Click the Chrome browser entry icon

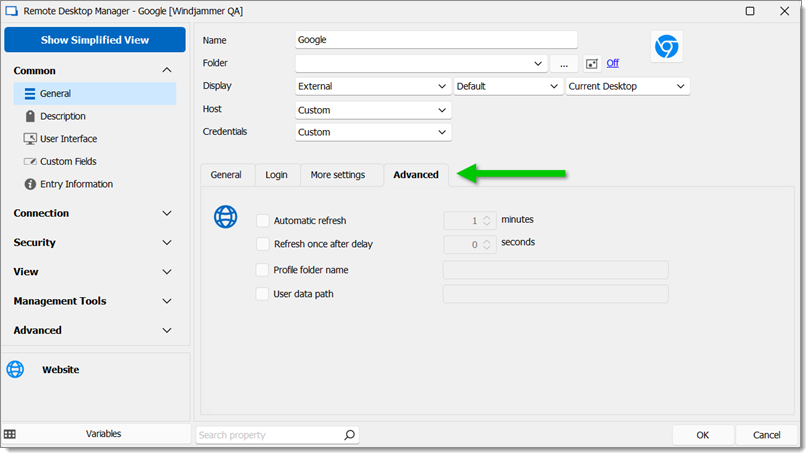666,47
